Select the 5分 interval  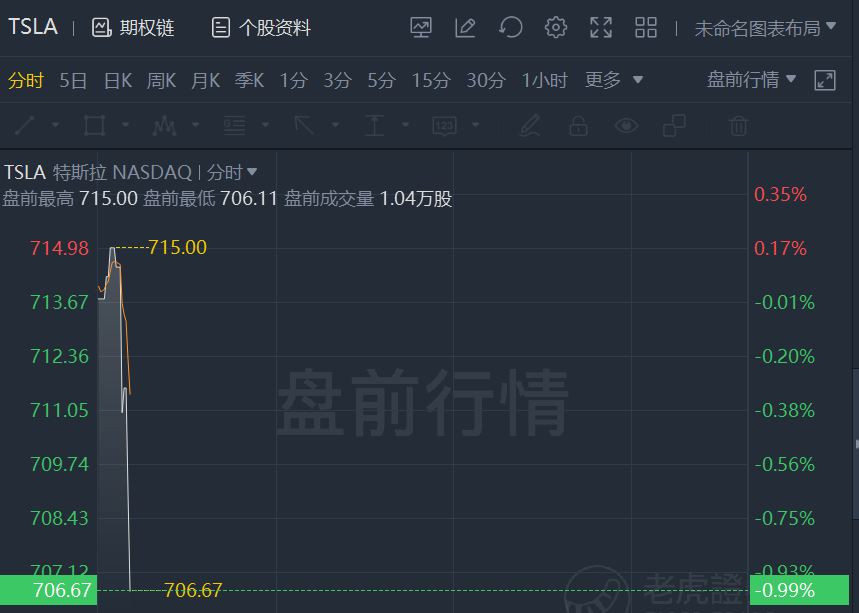click(381, 81)
